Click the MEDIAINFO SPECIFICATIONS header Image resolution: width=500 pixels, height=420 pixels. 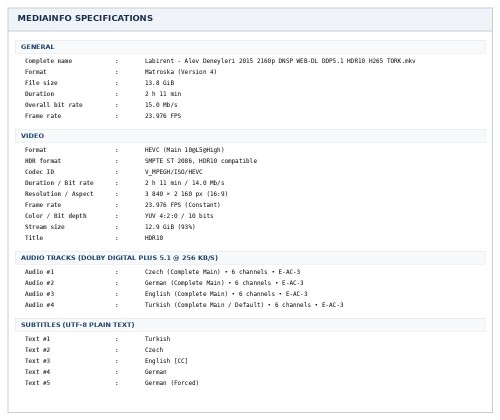click(x=85, y=18)
